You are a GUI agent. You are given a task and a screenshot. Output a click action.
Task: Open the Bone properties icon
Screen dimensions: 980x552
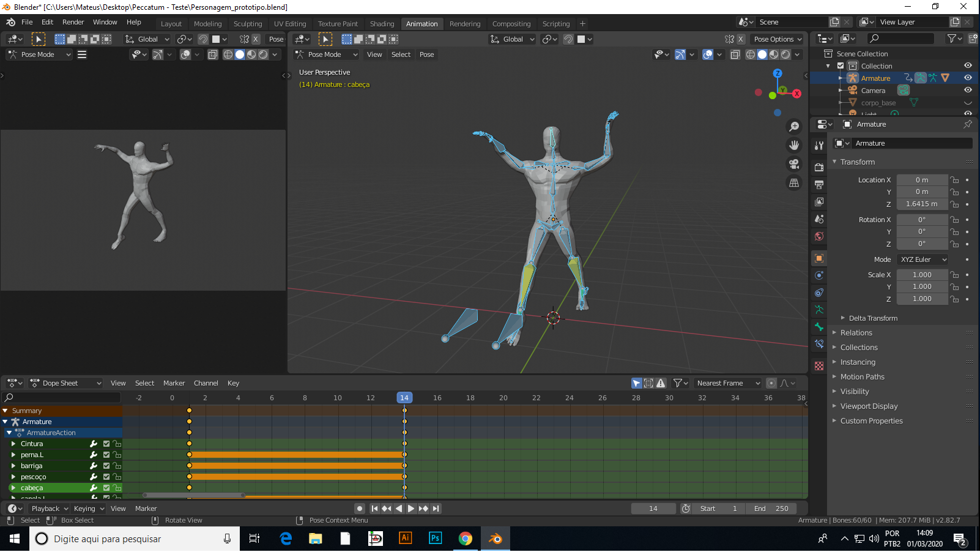[819, 327]
